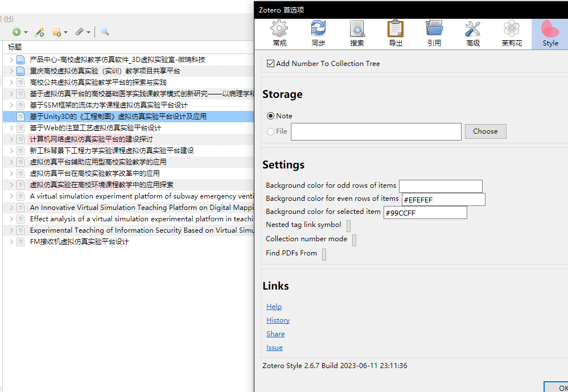Open Advanced Search via the magnifier icon
568x392 pixels.
click(x=105, y=32)
